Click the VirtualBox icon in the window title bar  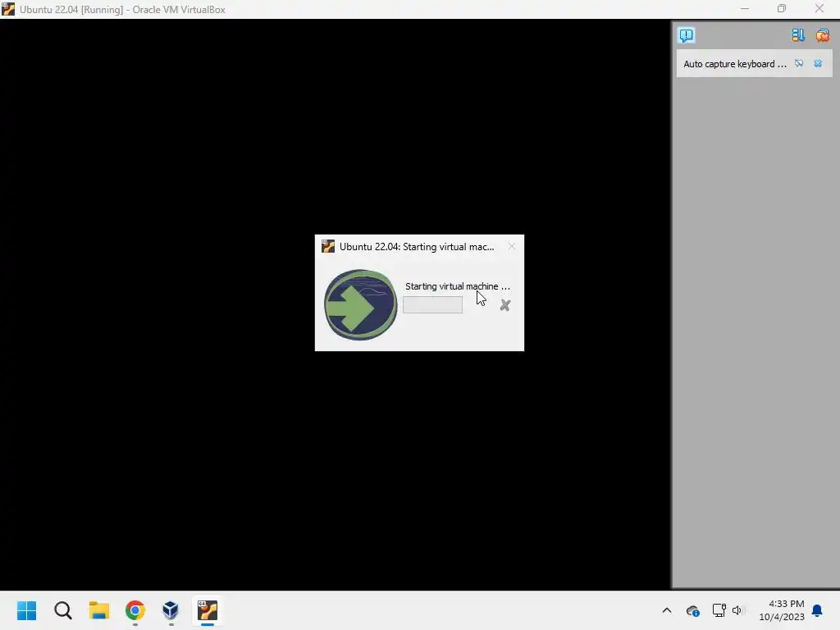coord(8,9)
